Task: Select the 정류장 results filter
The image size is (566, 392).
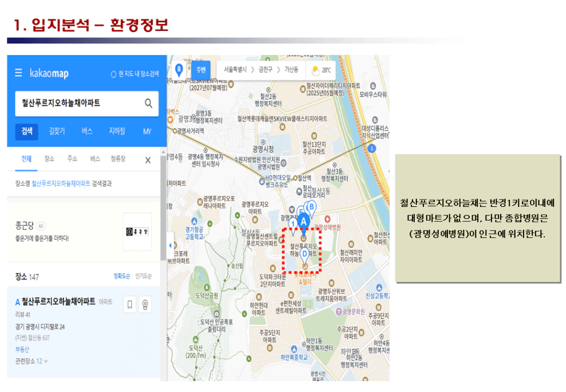Action: tap(118, 159)
